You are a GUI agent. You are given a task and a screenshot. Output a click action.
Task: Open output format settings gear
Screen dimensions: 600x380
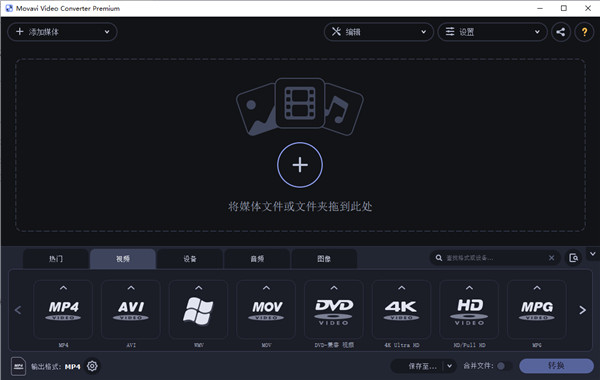click(92, 366)
